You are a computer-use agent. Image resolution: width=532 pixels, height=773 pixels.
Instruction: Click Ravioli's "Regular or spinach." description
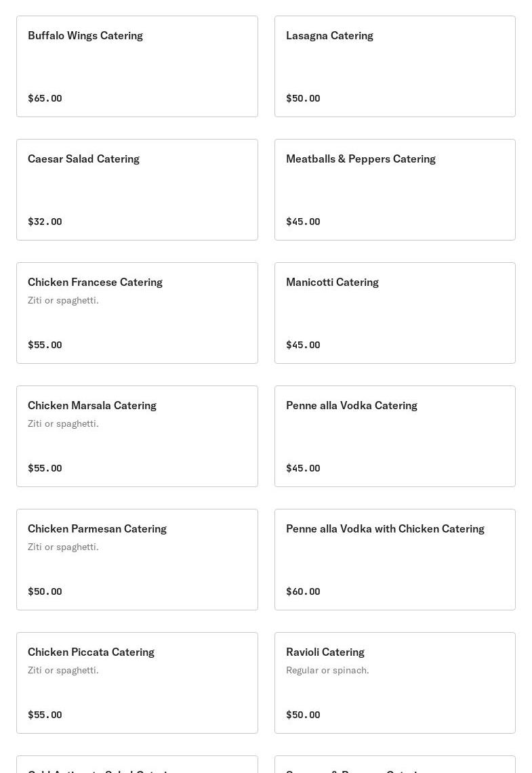click(327, 670)
